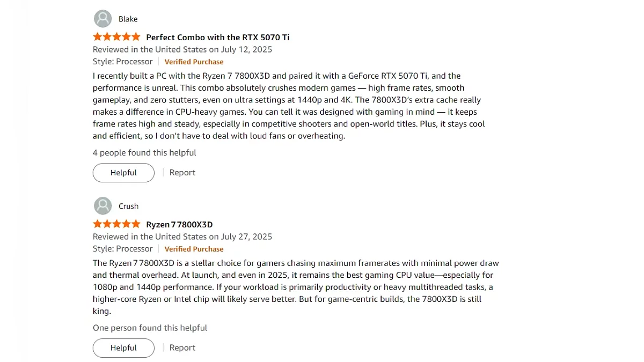This screenshot has height=362, width=644.
Task: Click the July 27, 2025 review date line
Action: coord(182,237)
